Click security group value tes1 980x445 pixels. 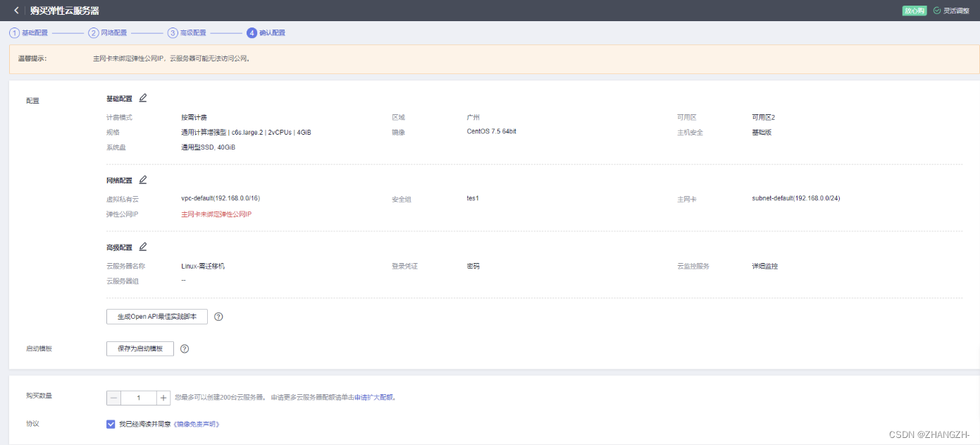pyautogui.click(x=473, y=198)
